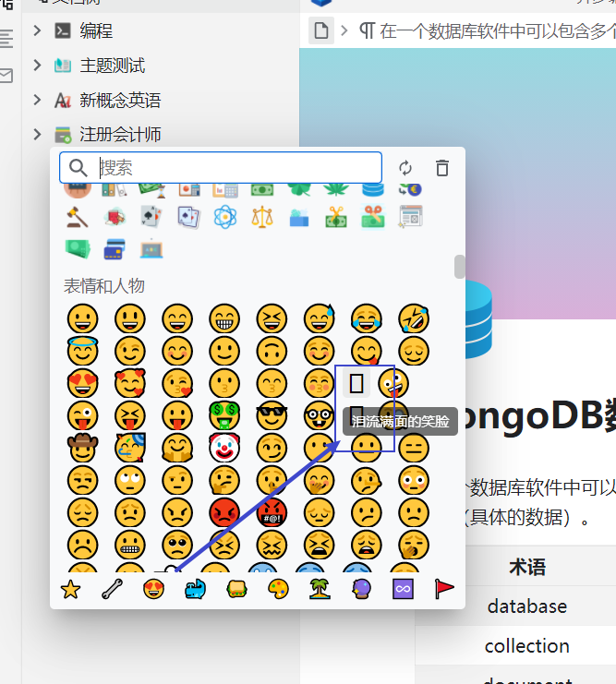This screenshot has height=684, width=616.
Task: Open the 注册会计师 notebook label
Action: pos(120,135)
